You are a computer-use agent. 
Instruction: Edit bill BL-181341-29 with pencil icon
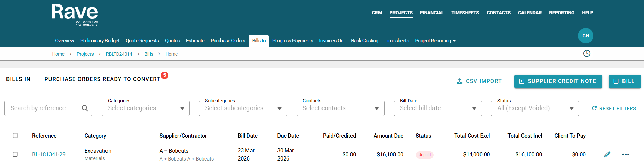pos(607,154)
